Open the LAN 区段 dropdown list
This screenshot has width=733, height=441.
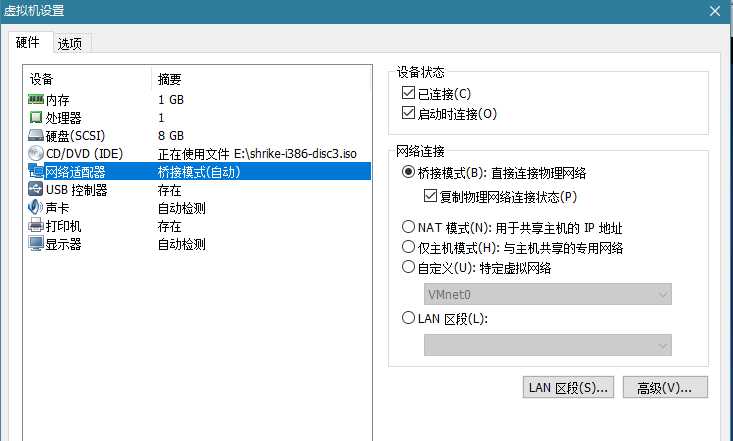547,345
